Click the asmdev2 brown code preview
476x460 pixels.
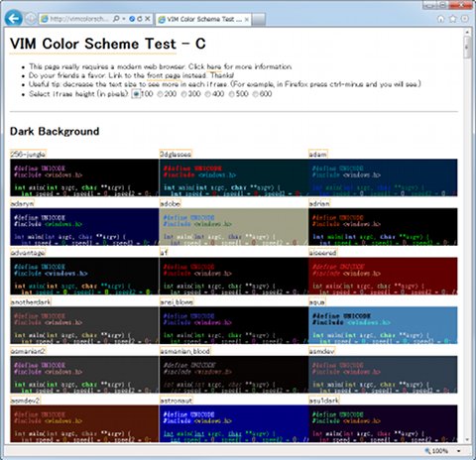click(84, 423)
